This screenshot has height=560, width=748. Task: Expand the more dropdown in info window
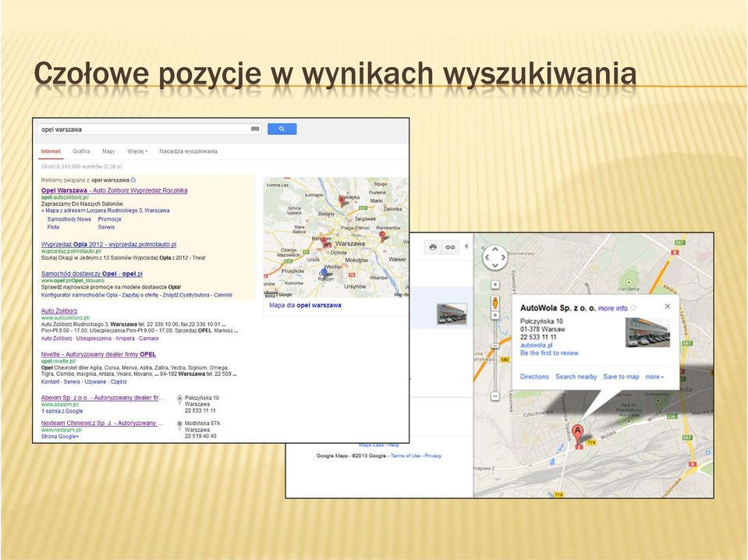[654, 377]
